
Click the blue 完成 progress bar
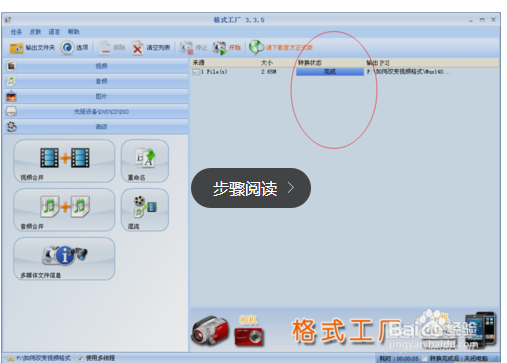click(x=330, y=72)
